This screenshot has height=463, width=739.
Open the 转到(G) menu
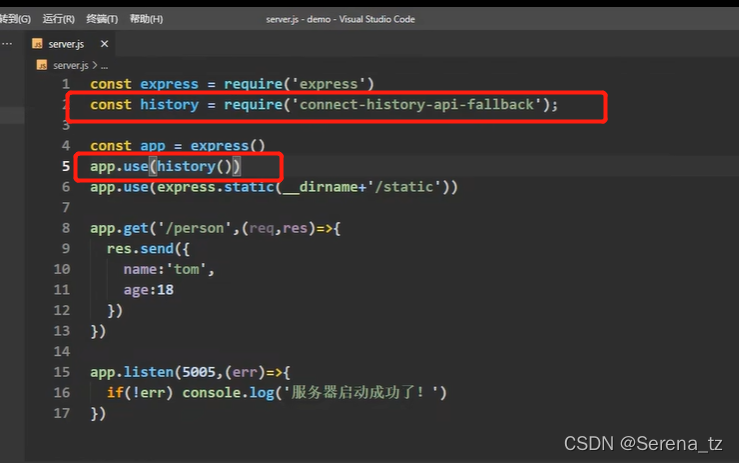[15, 19]
